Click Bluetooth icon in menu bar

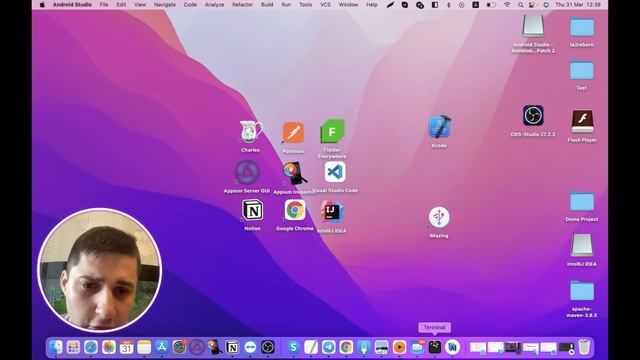(x=449, y=5)
